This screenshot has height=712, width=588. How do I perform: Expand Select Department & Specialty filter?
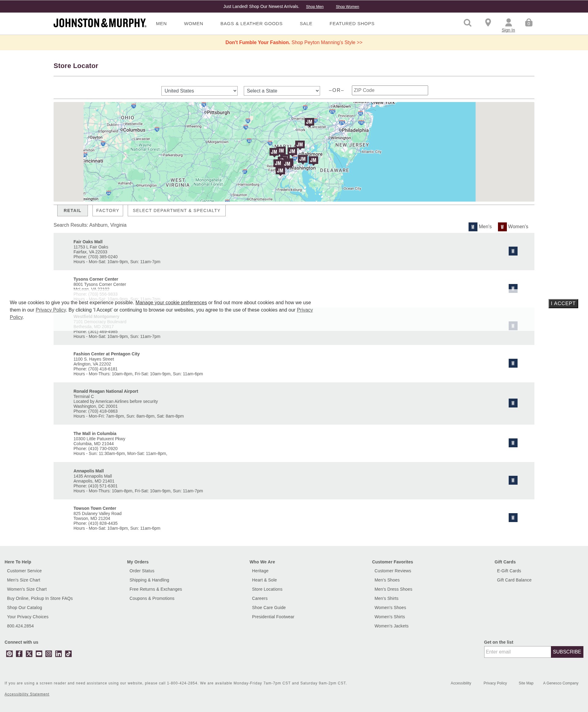click(x=176, y=210)
